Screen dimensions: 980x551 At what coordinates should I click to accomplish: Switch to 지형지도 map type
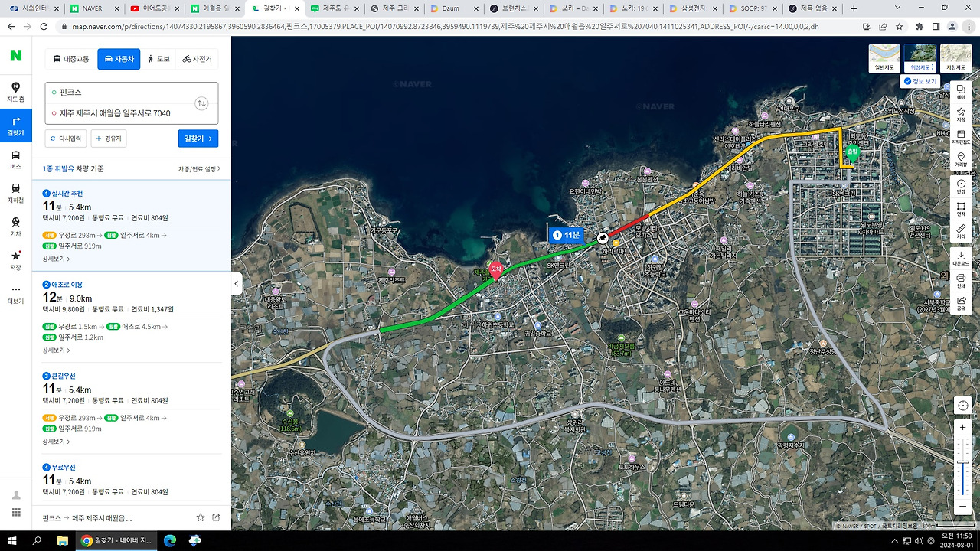point(955,58)
